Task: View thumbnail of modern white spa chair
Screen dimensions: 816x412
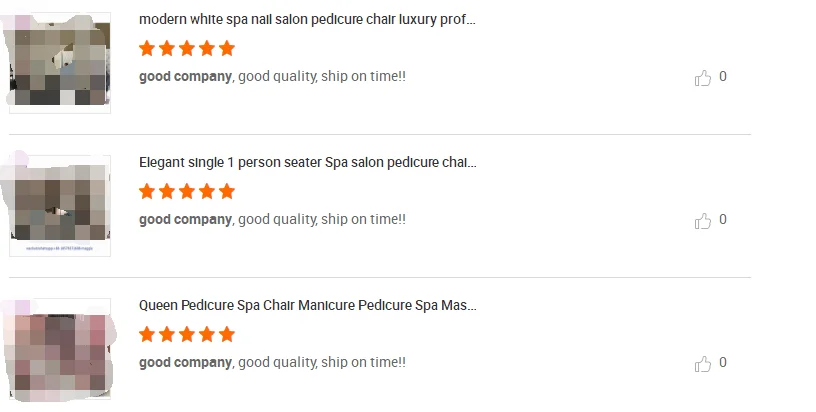Action: (60, 63)
